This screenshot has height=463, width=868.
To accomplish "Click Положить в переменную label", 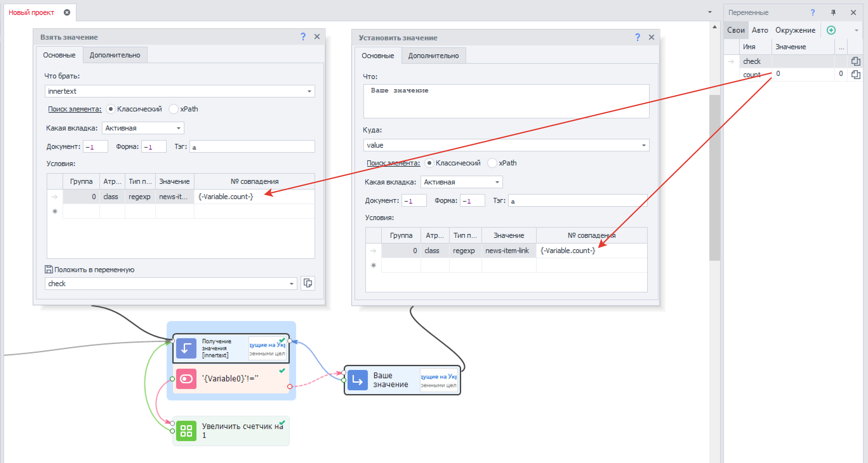I will (94, 269).
